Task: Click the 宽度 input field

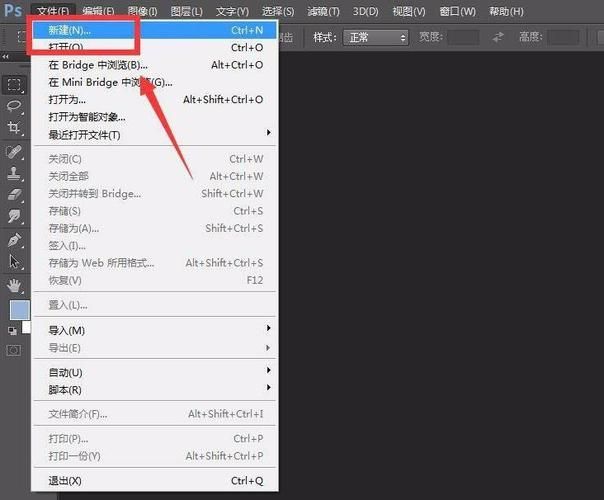Action: coord(464,38)
